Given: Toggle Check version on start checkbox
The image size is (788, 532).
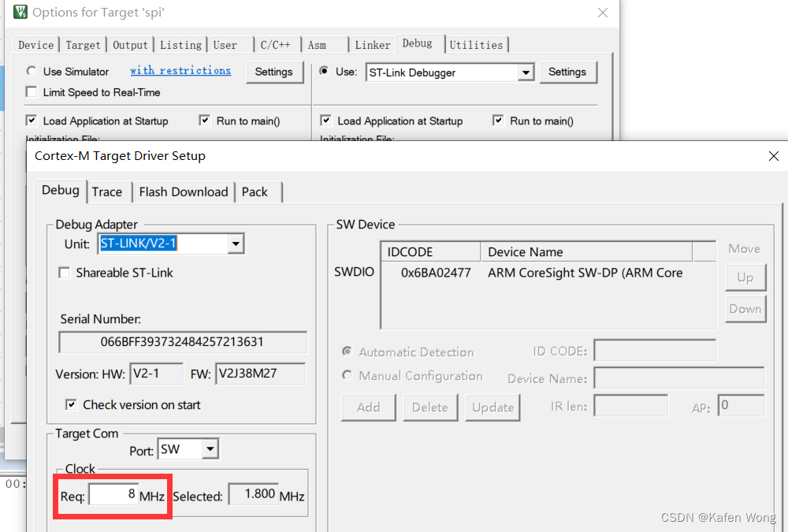Looking at the screenshot, I should [x=72, y=405].
